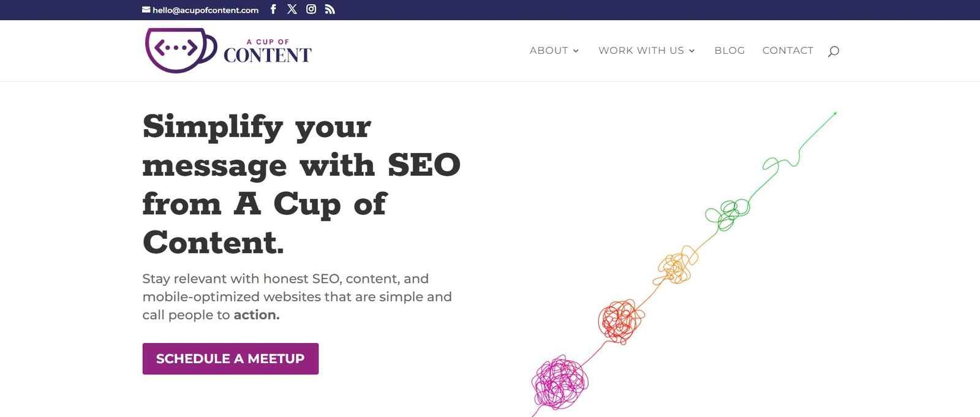The image size is (980, 417).
Task: Click the pink tangled scribble graphic
Action: point(559,383)
